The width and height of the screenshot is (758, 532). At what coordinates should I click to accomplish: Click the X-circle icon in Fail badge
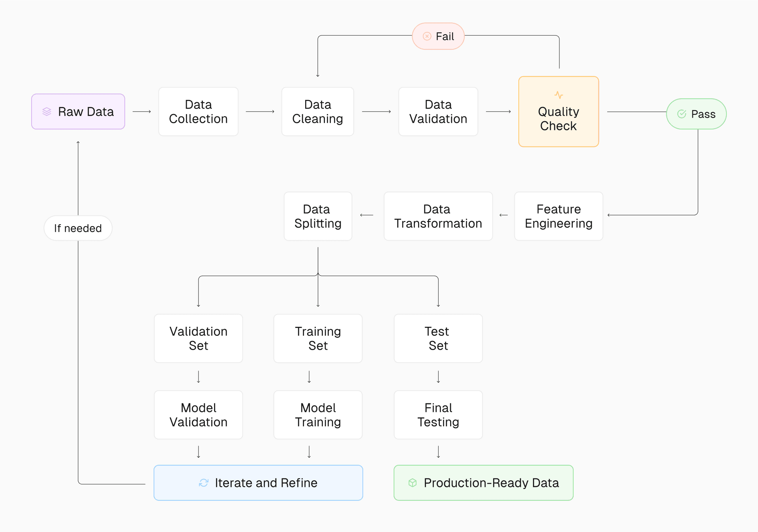pyautogui.click(x=427, y=36)
